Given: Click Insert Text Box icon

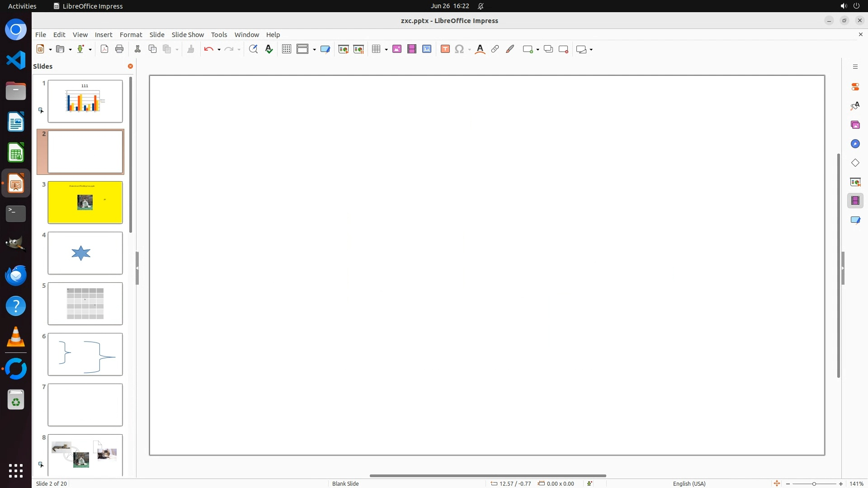Looking at the screenshot, I should [x=445, y=49].
